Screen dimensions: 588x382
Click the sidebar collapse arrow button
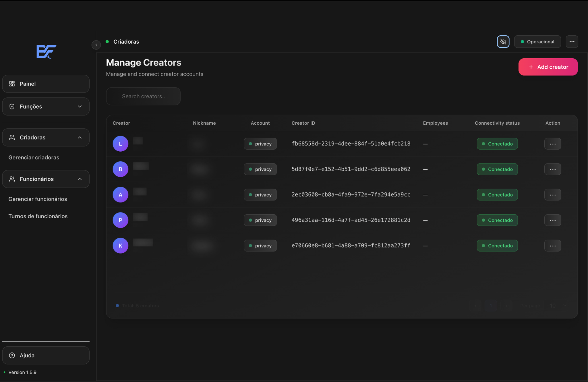click(x=96, y=45)
